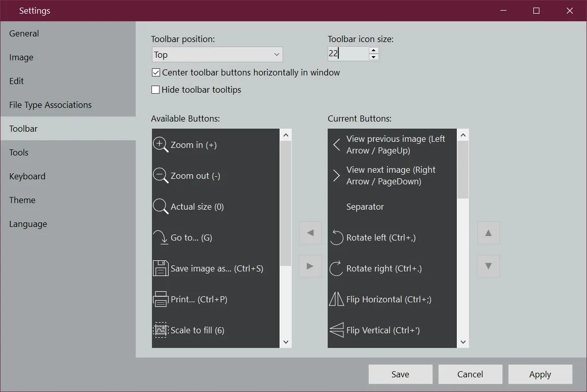The width and height of the screenshot is (587, 392).
Task: Click the View next image chevron icon
Action: click(x=337, y=175)
